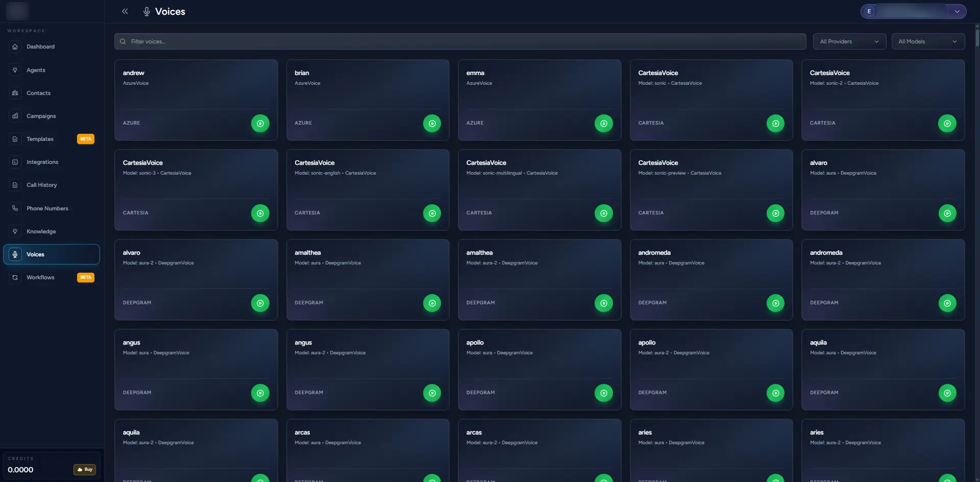The height and width of the screenshot is (482, 980).
Task: Click the Campaigns chart icon
Action: pyautogui.click(x=15, y=116)
